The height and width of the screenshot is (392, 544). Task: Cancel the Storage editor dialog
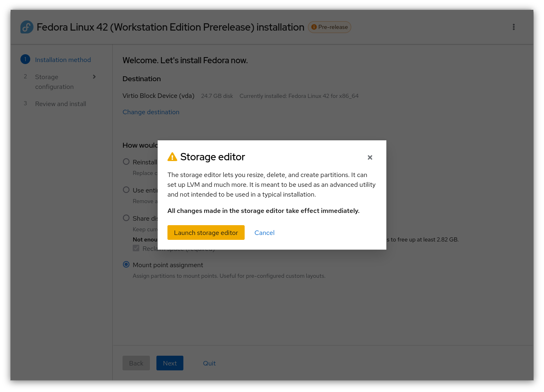click(x=265, y=233)
